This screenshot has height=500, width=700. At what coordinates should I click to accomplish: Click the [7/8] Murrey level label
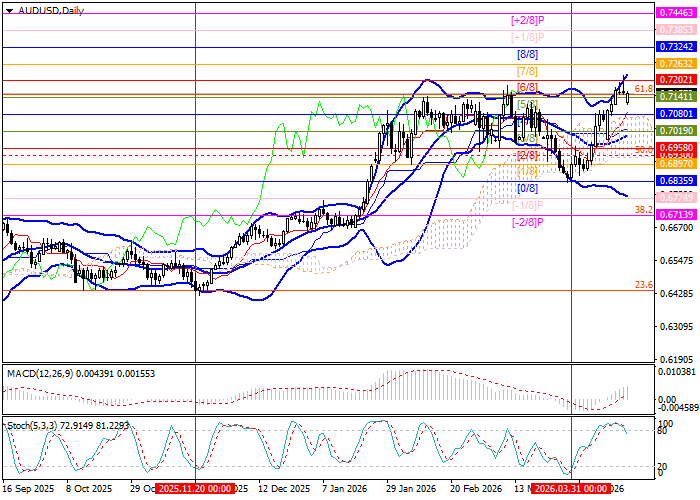[527, 71]
